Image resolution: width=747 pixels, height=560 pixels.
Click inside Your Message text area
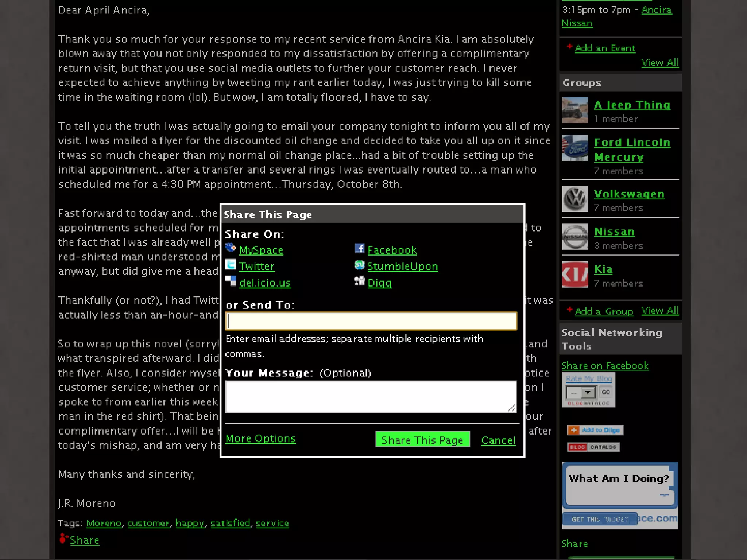coord(370,397)
